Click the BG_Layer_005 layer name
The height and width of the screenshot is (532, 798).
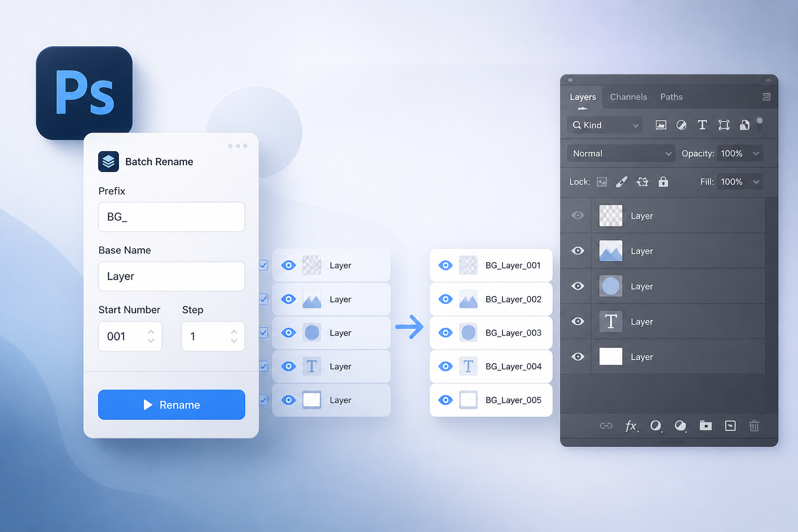tap(513, 400)
